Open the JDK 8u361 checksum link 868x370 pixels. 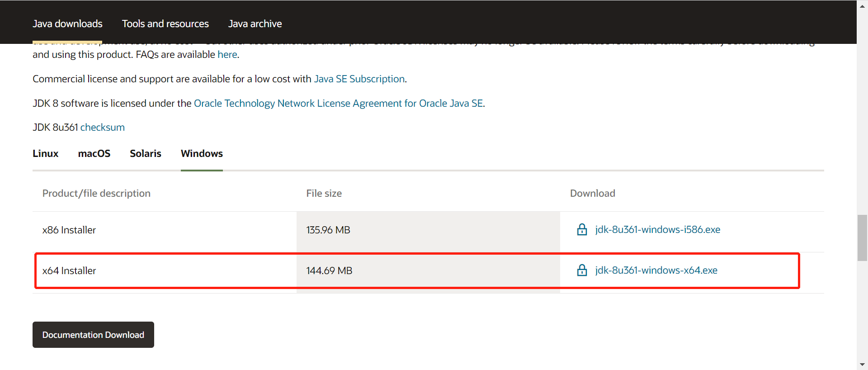103,128
